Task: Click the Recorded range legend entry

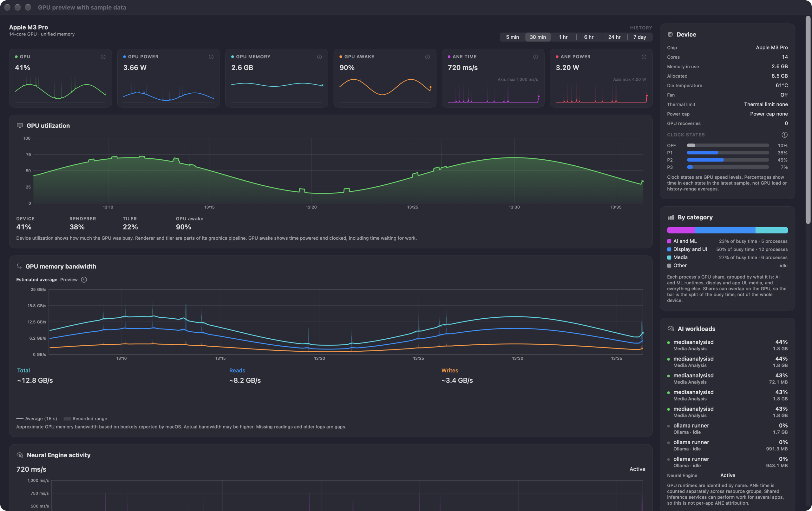Action: point(85,419)
